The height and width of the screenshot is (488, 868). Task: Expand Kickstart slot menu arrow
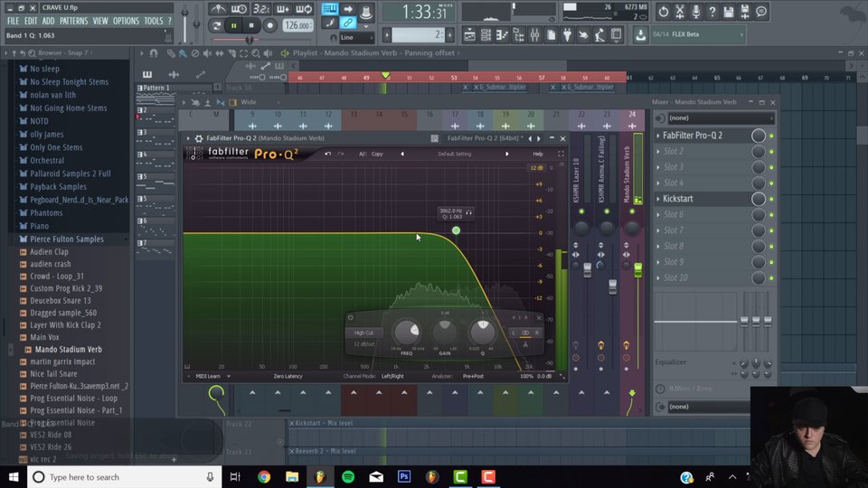pyautogui.click(x=658, y=199)
